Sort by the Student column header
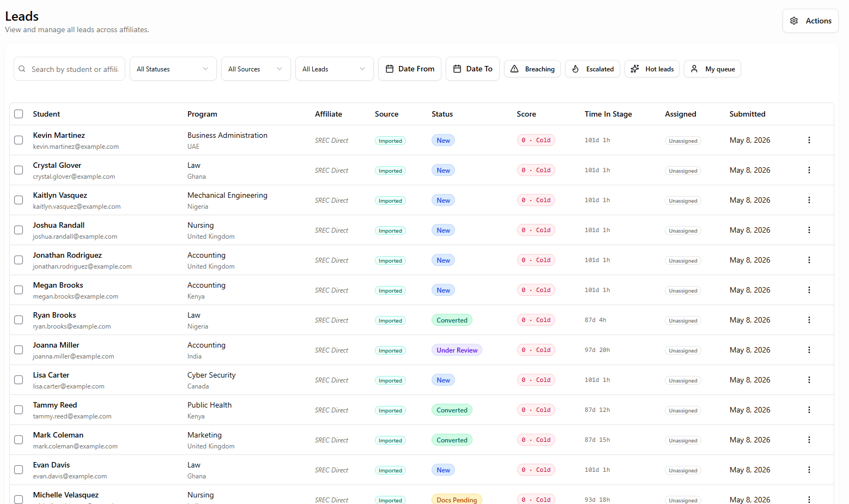This screenshot has width=849, height=504. click(x=46, y=114)
